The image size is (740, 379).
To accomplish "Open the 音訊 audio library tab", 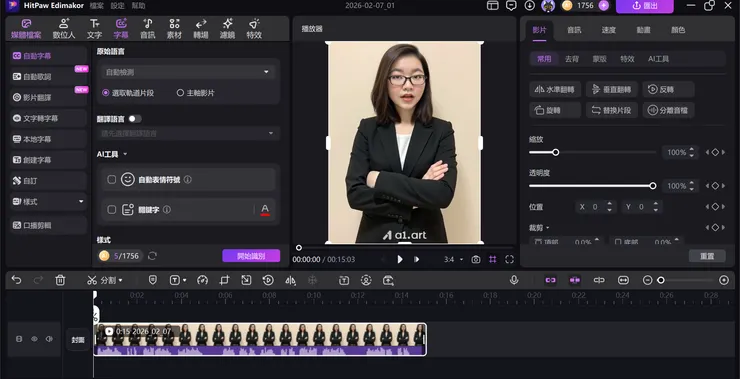I will [x=148, y=29].
